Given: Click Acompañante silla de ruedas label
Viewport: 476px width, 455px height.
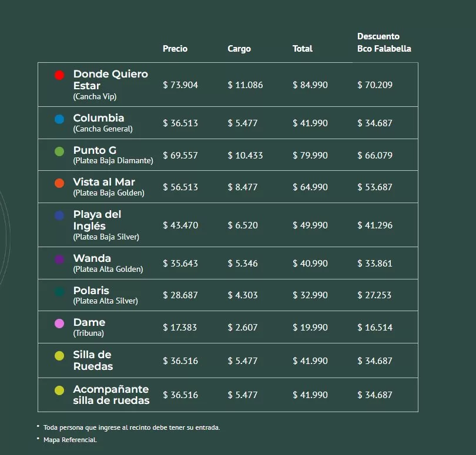Looking at the screenshot, I should (x=111, y=395).
